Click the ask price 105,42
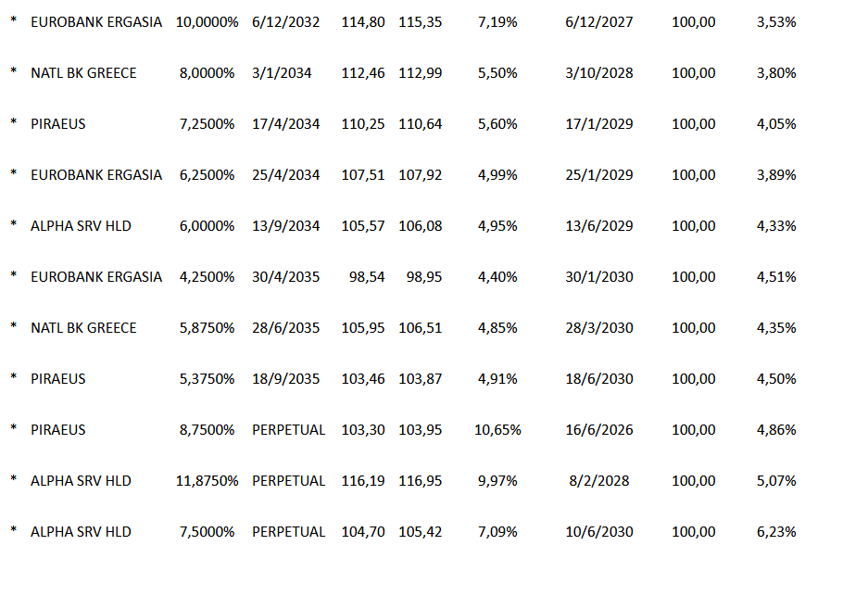 pos(420,532)
